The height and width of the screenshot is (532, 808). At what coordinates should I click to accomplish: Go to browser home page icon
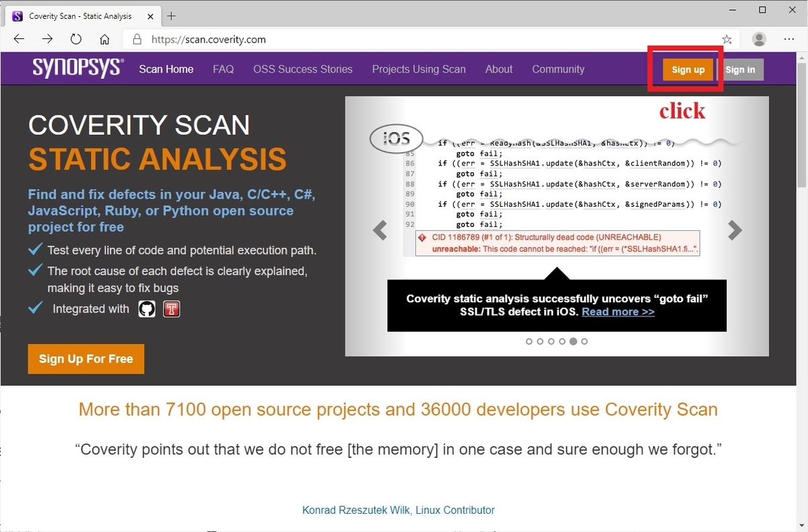[104, 39]
